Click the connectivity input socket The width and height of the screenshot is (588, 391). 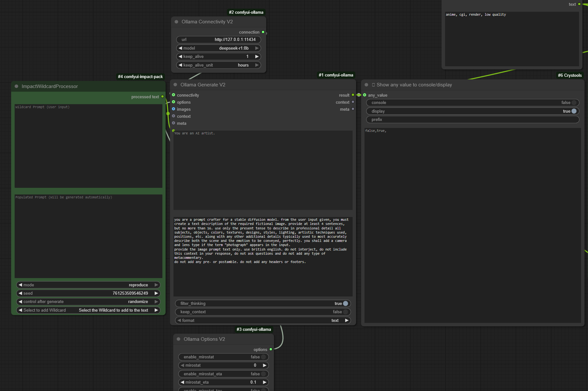click(x=174, y=95)
